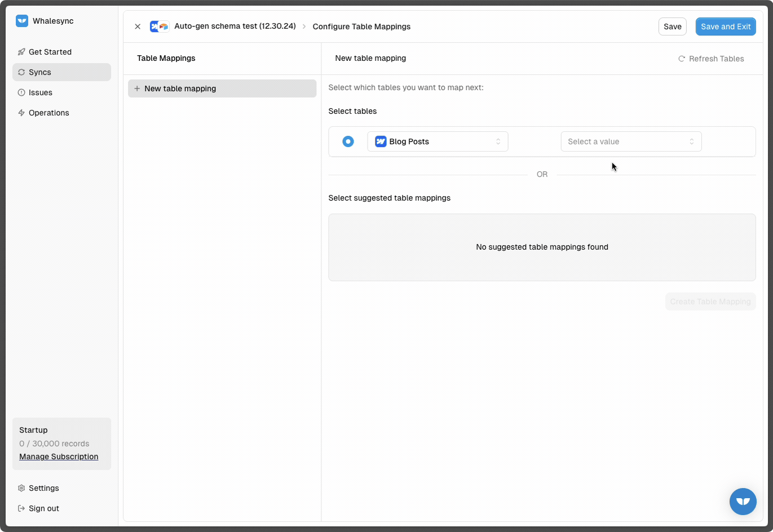Click the Settings gear icon

point(21,488)
